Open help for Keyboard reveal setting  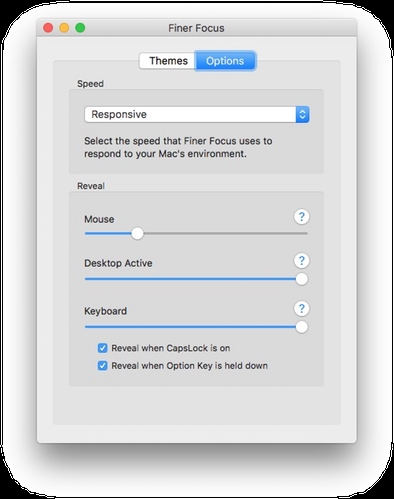coord(301,309)
